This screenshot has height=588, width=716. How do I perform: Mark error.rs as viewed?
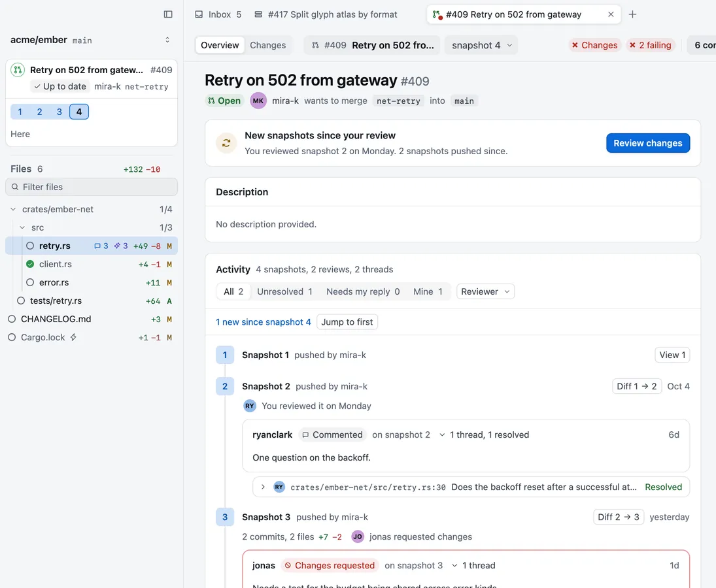(x=30, y=282)
